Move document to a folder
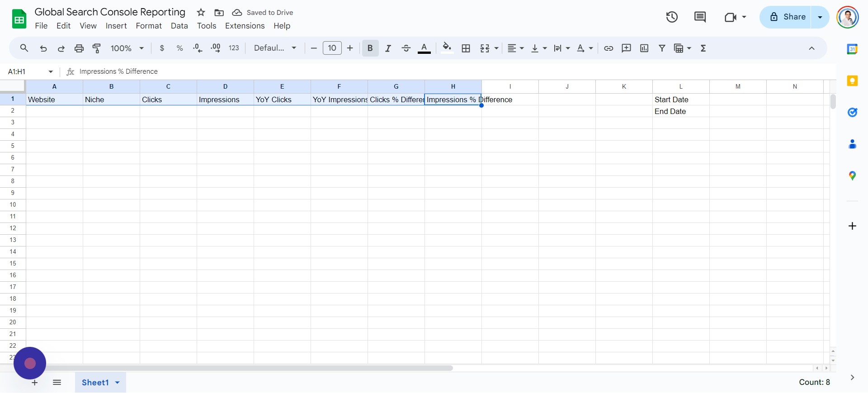The width and height of the screenshot is (868, 393). tap(219, 13)
